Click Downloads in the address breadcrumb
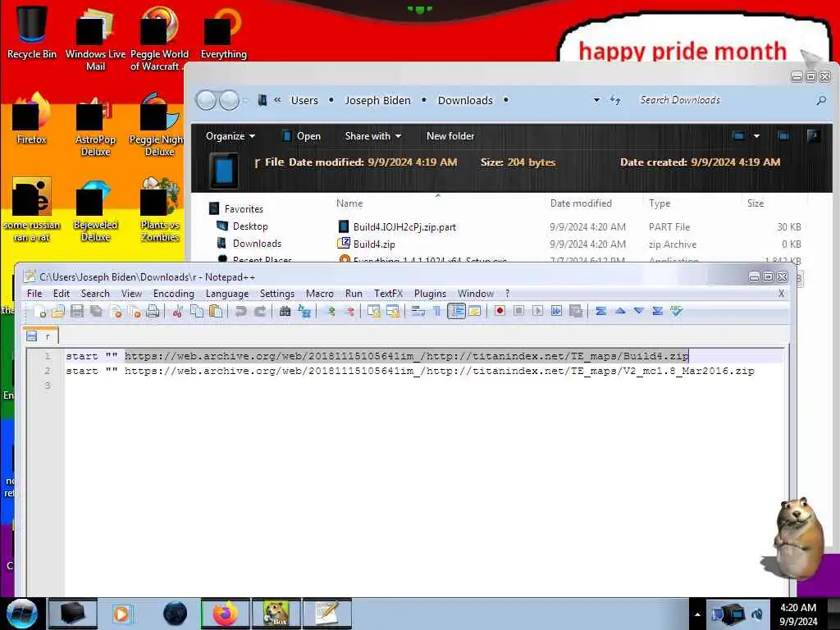 pyautogui.click(x=465, y=100)
